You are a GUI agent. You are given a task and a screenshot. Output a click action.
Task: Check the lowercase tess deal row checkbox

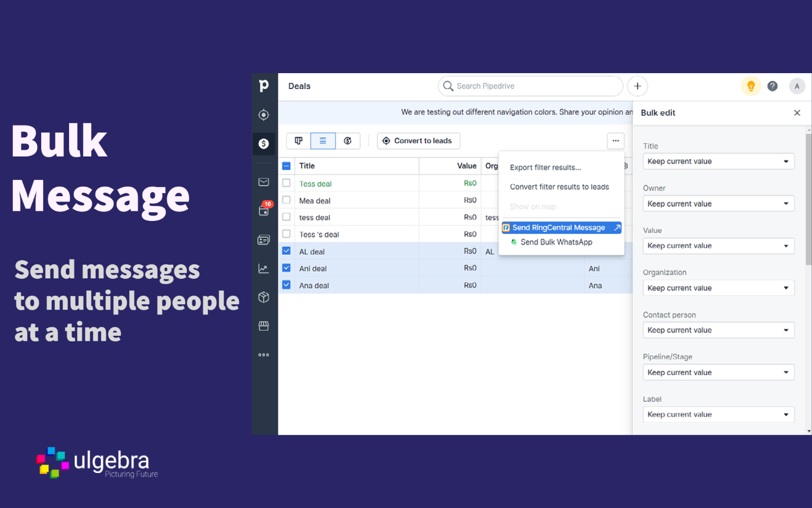pos(286,217)
